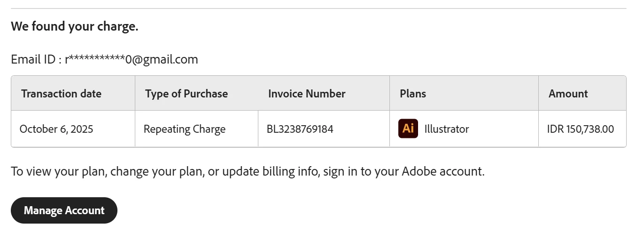Image resolution: width=644 pixels, height=233 pixels.
Task: Select the Amount column header
Action: coord(568,94)
